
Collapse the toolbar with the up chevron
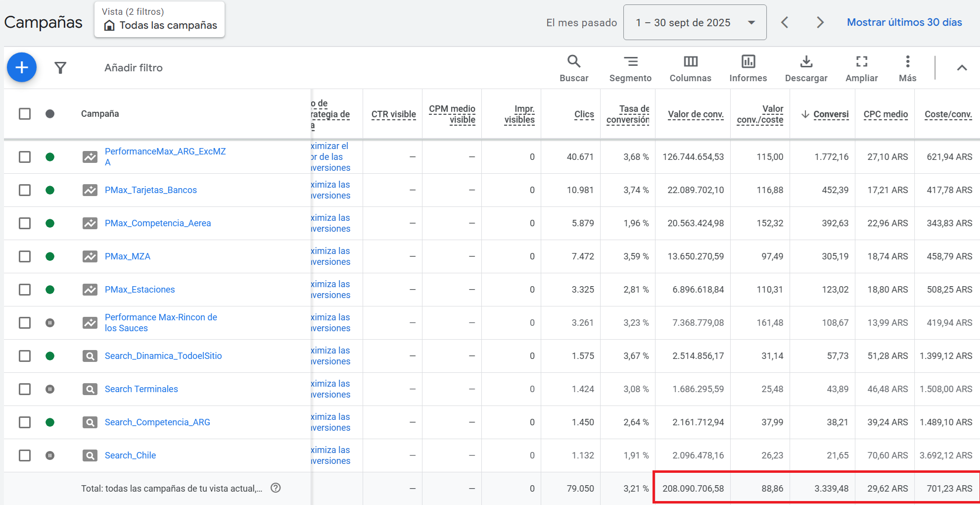961,68
